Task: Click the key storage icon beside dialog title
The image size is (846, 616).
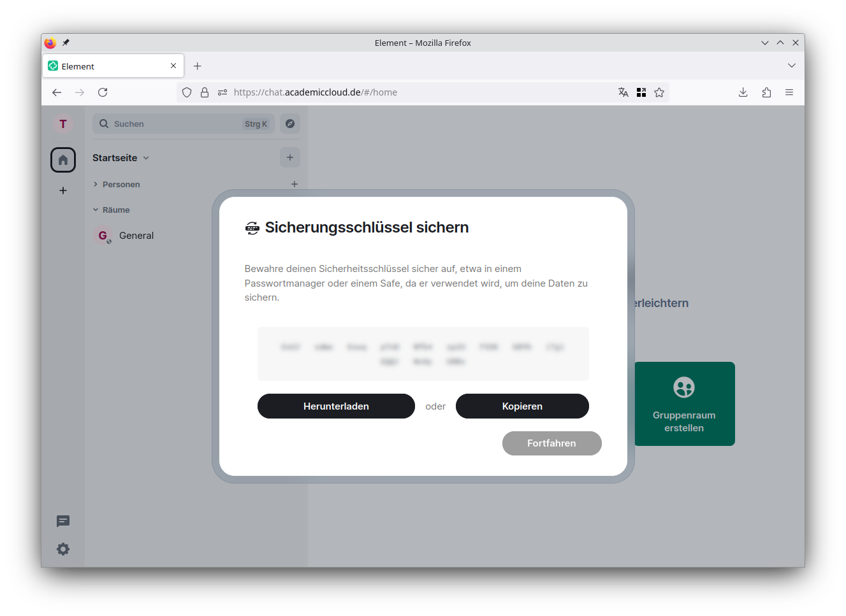Action: click(x=252, y=228)
